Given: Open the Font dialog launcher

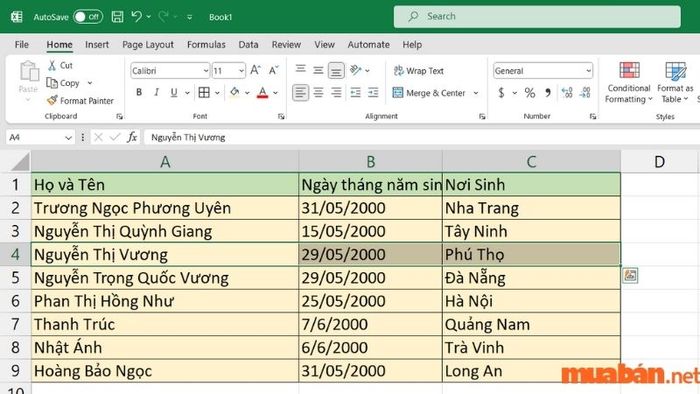Looking at the screenshot, I should click(x=281, y=116).
